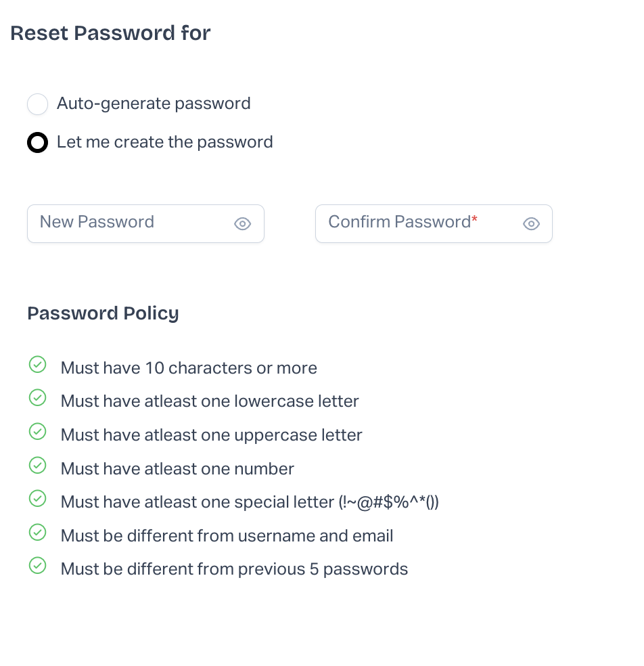
Task: Click the checkmark icon for the lowercase letter rule
Action: click(37, 399)
